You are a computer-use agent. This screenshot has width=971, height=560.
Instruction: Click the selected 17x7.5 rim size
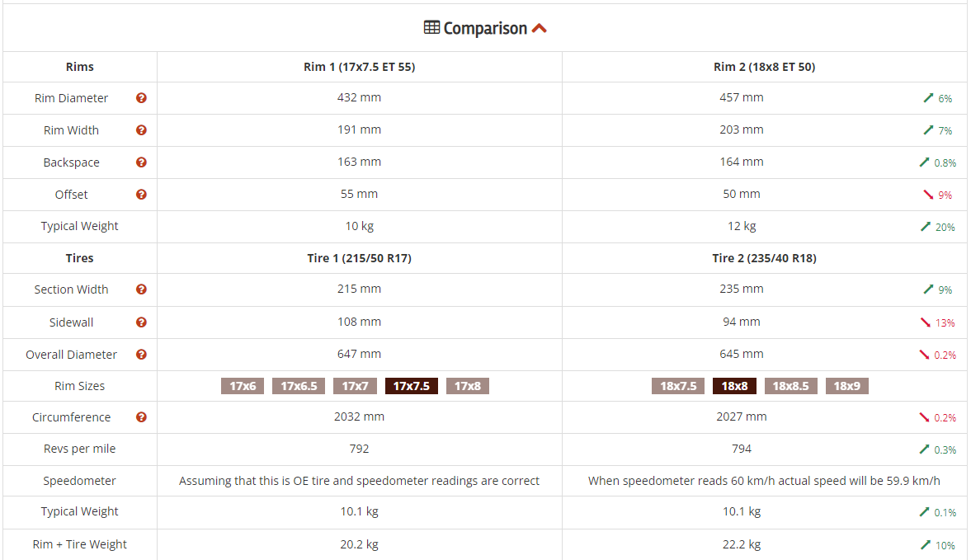tap(412, 386)
